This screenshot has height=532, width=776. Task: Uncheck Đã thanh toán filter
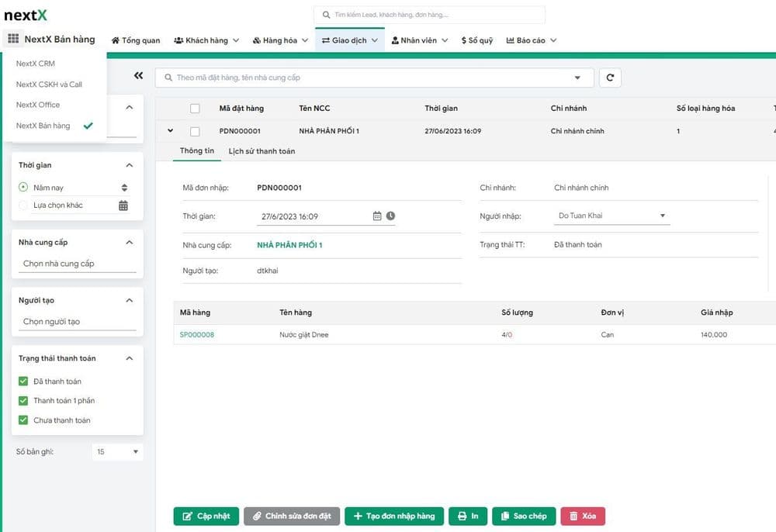click(23, 382)
